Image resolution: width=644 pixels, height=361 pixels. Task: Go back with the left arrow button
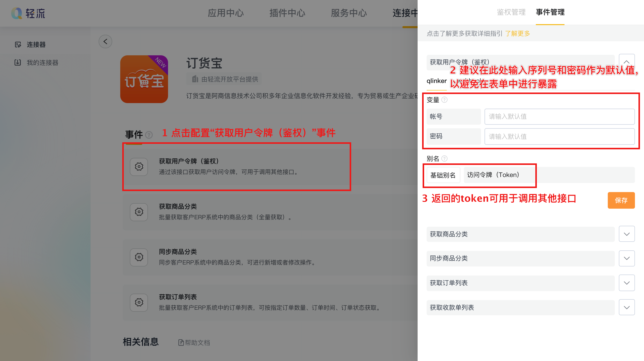point(105,41)
